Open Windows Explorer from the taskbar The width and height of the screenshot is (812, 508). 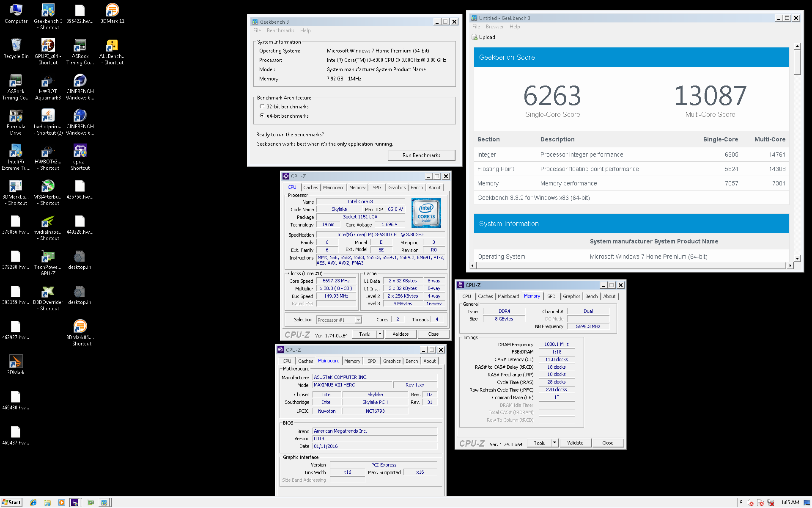(47, 502)
